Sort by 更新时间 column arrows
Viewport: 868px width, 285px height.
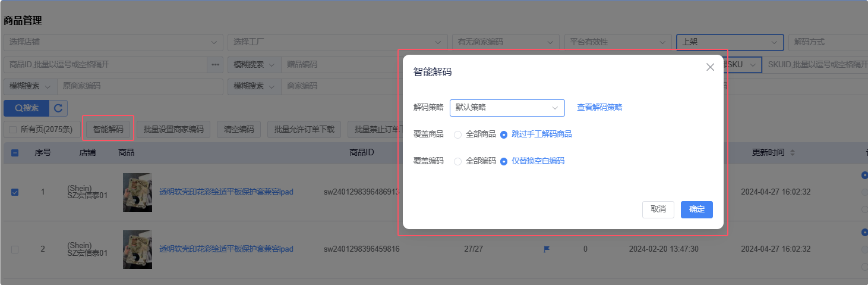coord(792,153)
